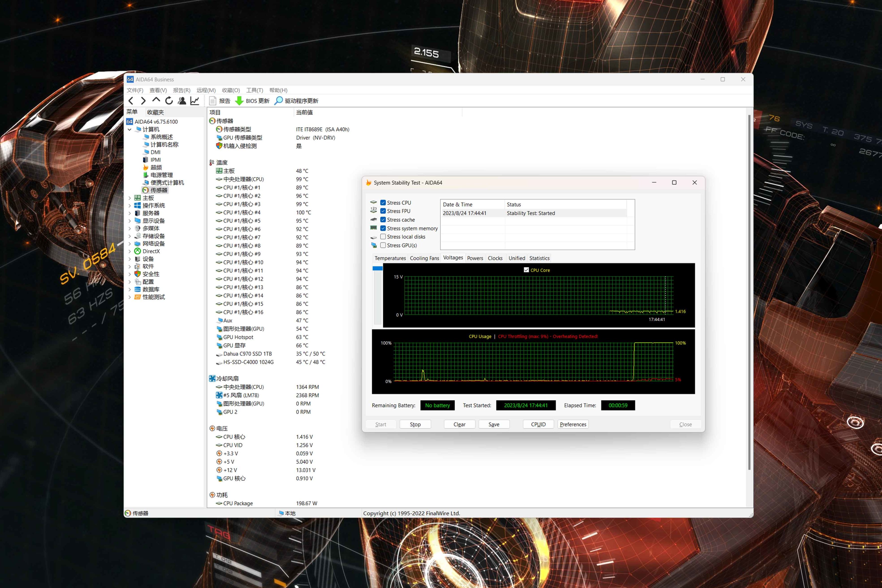882x588 pixels.
Task: Open the 工具(T) menu
Action: pos(254,90)
